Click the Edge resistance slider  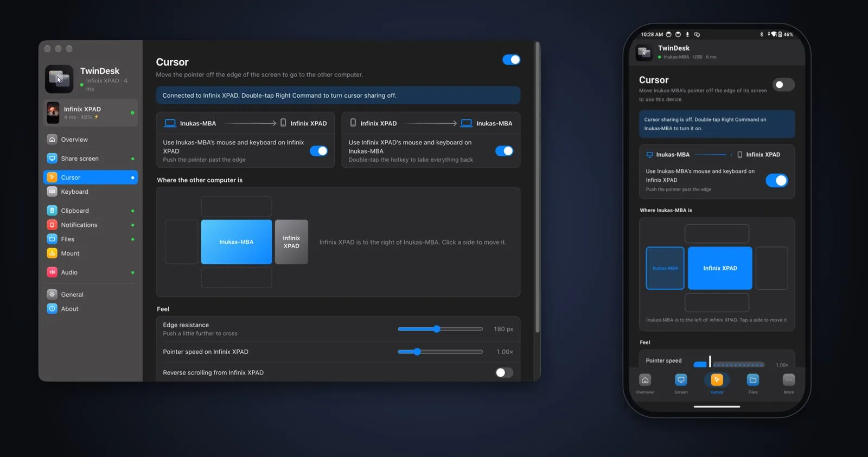click(440, 329)
